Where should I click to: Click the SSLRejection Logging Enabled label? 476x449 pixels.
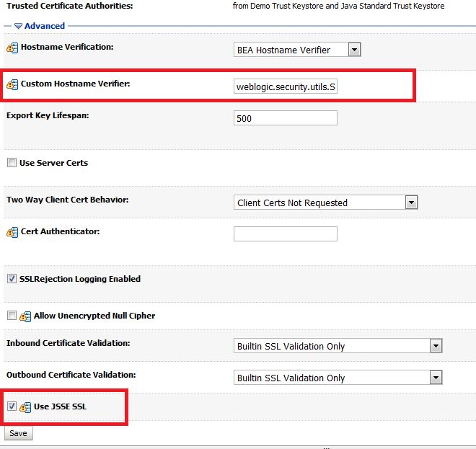tap(80, 279)
